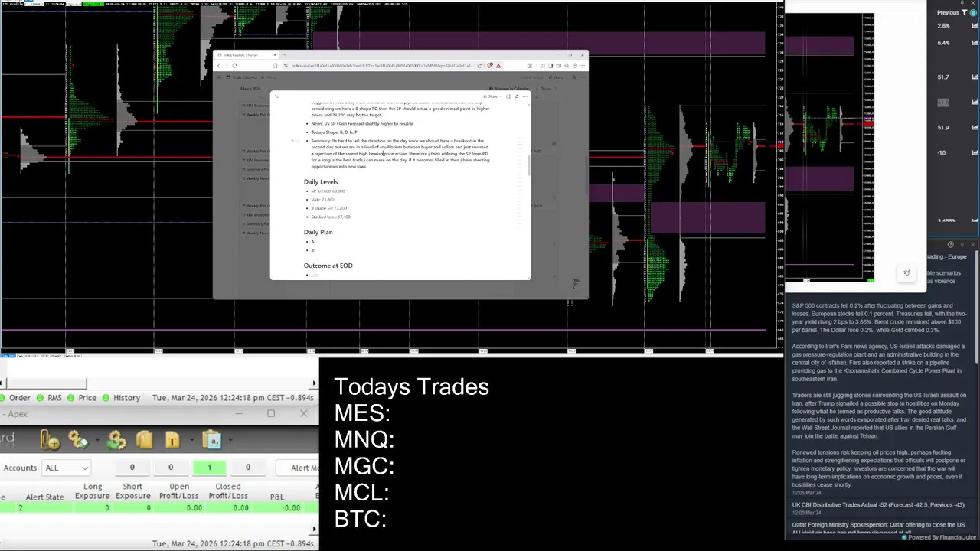Click the Closed Profit/Loss column header
This screenshot has width=980, height=551.
(228, 491)
